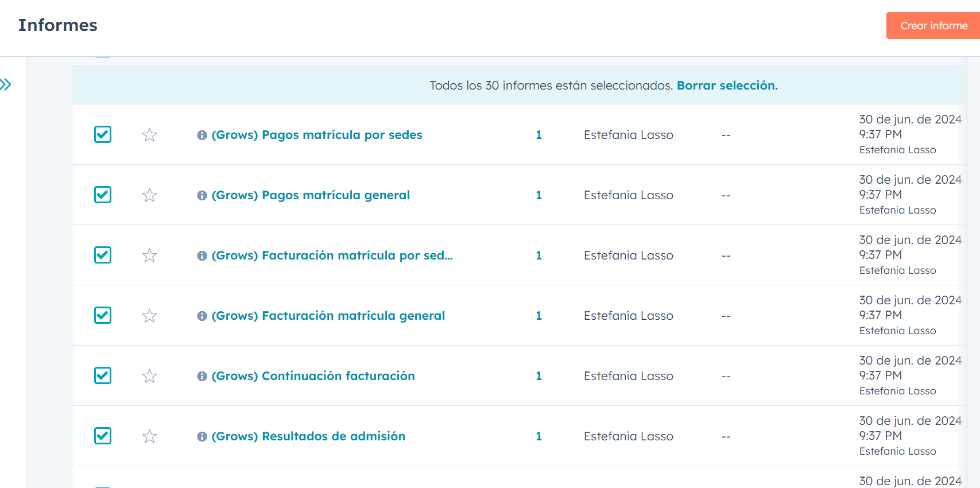Click info icon beside Pagos matrícula general
The width and height of the screenshot is (980, 488).
click(x=202, y=196)
